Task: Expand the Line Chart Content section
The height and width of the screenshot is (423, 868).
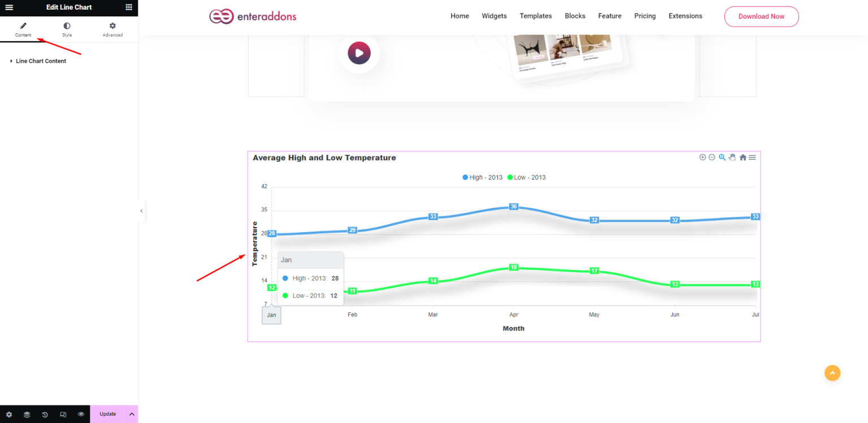Action: pos(41,60)
